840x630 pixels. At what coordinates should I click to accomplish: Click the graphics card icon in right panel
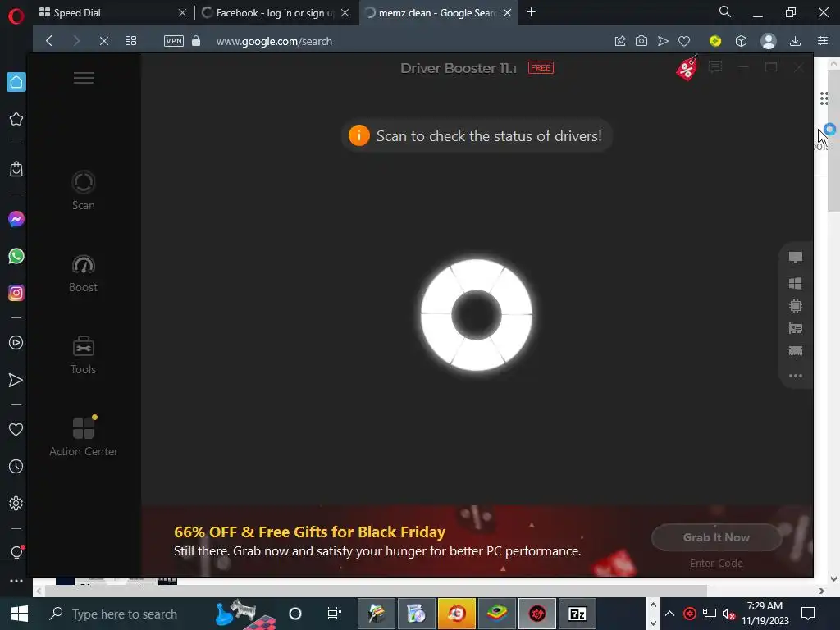pyautogui.click(x=796, y=328)
